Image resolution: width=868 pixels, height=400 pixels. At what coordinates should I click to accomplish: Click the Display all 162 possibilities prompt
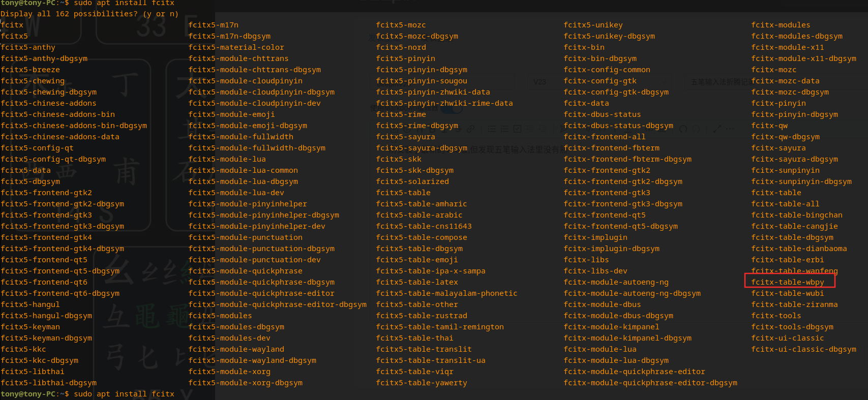[x=89, y=14]
